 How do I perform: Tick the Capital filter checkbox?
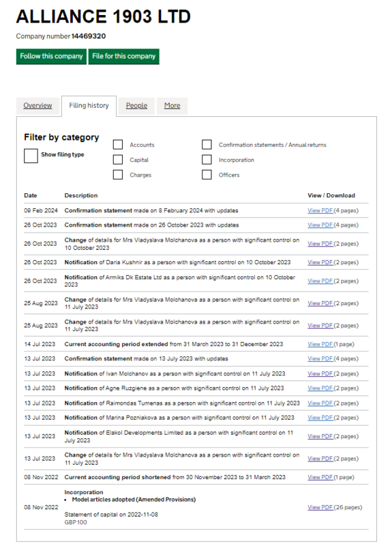118,160
